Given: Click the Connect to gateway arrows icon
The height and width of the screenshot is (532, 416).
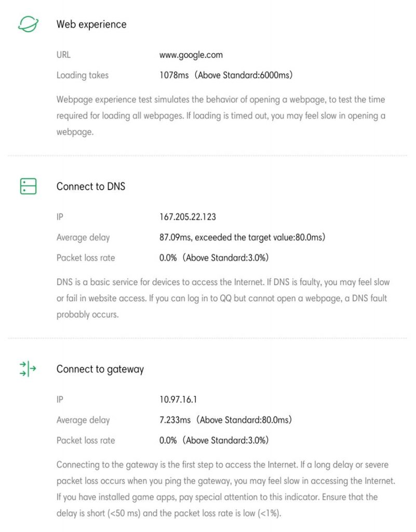Looking at the screenshot, I should point(28,369).
